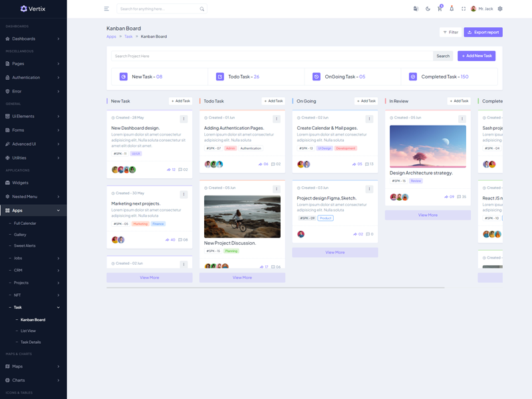Open List View in the Task submenu
Screen dimensions: 532x399
coord(28,331)
